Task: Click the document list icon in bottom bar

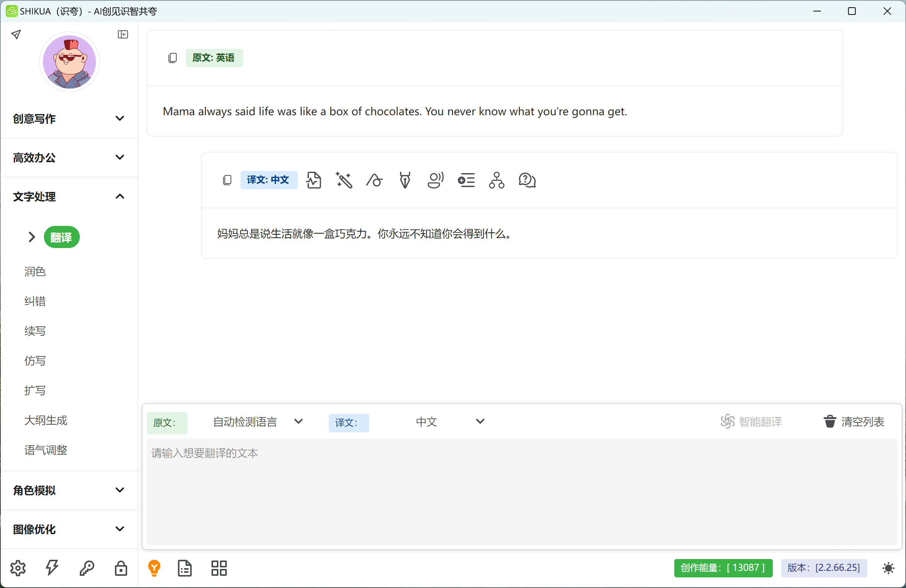Action: (185, 568)
